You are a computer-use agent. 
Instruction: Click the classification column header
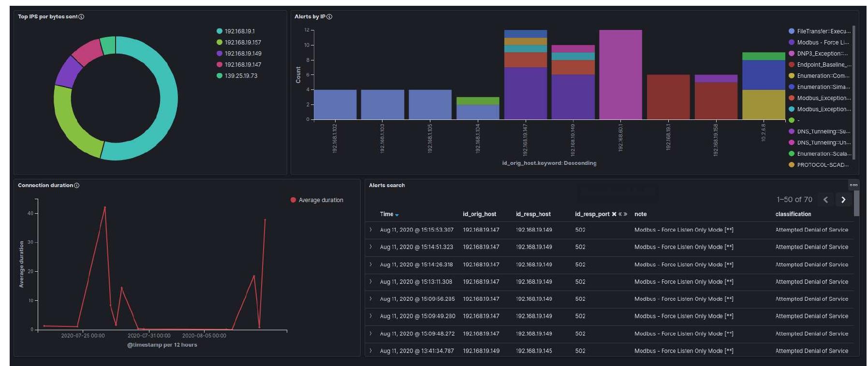click(x=793, y=214)
